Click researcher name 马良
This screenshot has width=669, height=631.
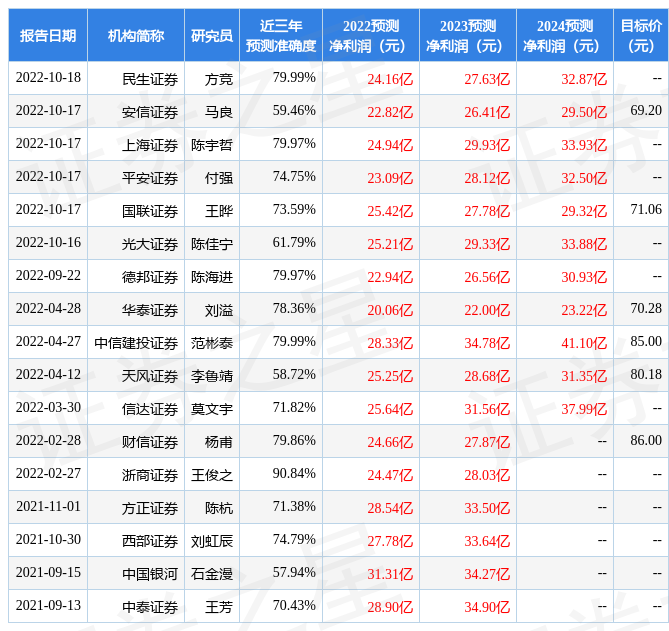click(x=219, y=112)
